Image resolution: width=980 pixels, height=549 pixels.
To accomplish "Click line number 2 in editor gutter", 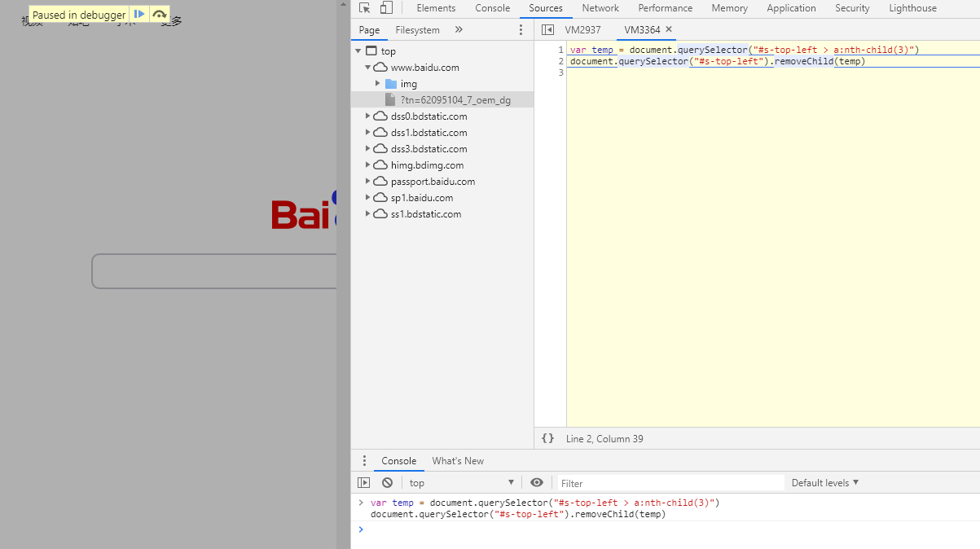I will click(560, 61).
